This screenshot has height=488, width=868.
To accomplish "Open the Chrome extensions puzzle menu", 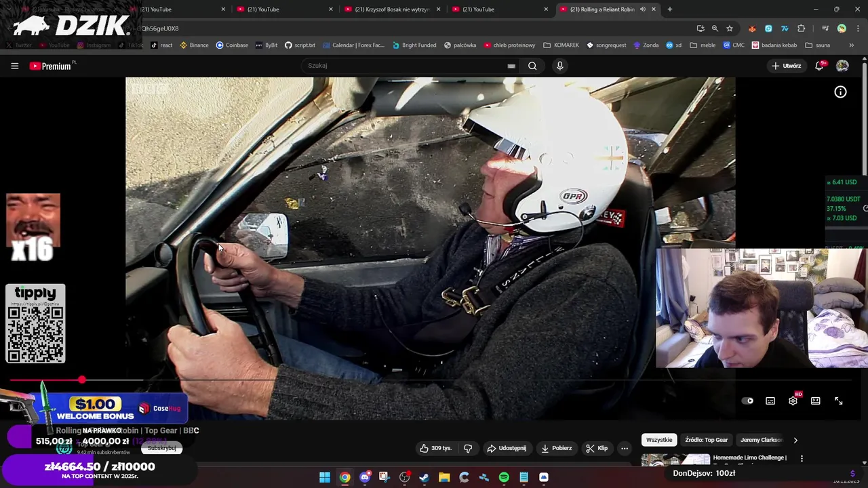I will 802,28.
